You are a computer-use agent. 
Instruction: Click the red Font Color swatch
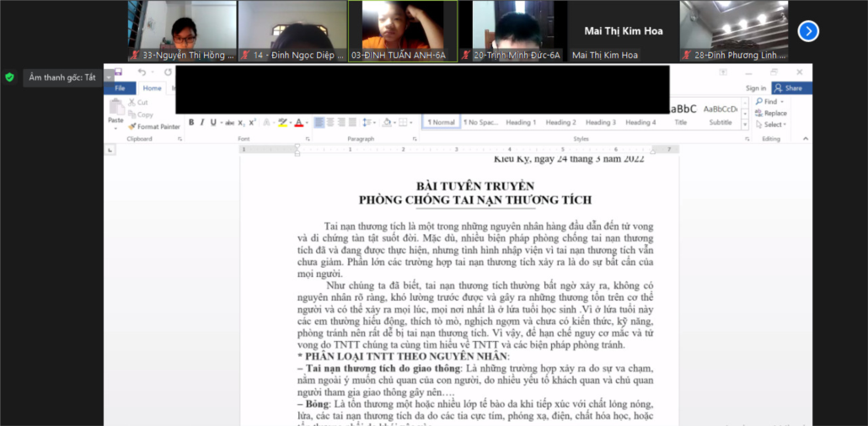[x=298, y=123]
